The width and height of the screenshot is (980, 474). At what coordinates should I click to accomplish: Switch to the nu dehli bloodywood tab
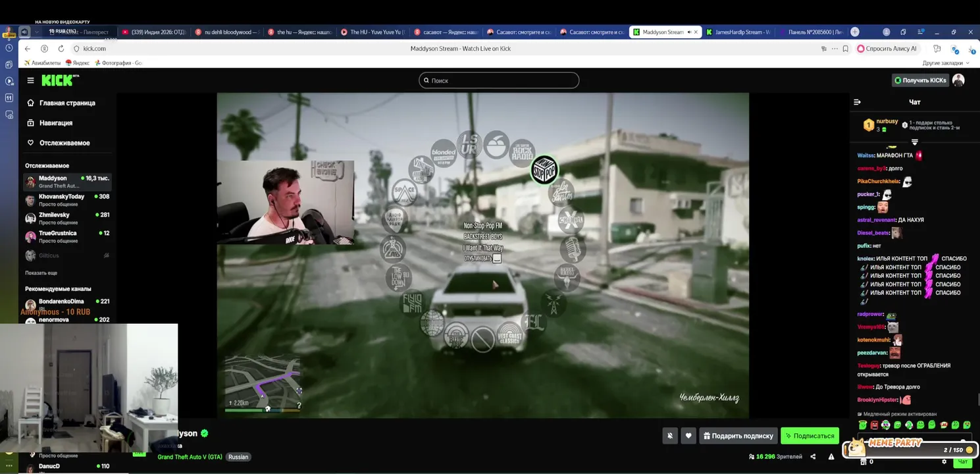point(227,32)
